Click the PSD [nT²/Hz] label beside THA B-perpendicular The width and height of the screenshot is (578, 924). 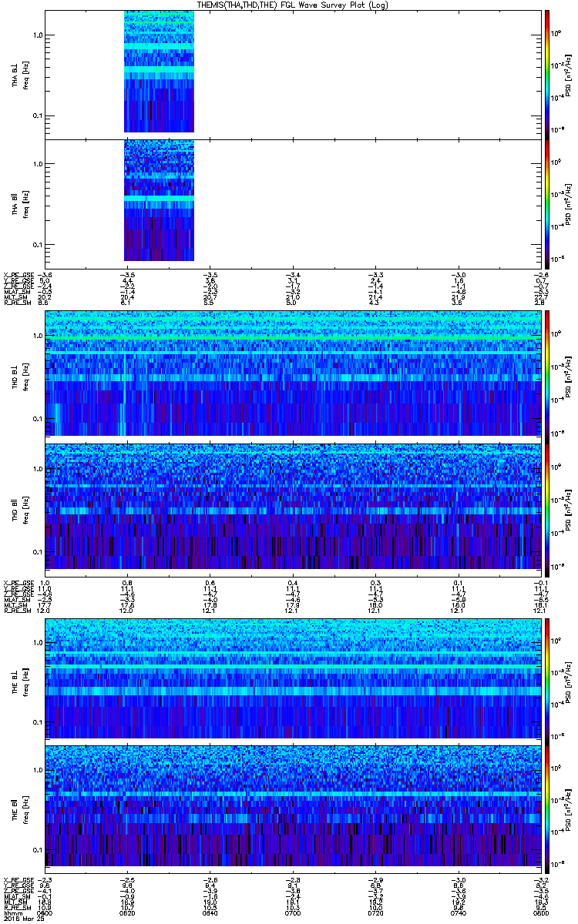[x=569, y=75]
